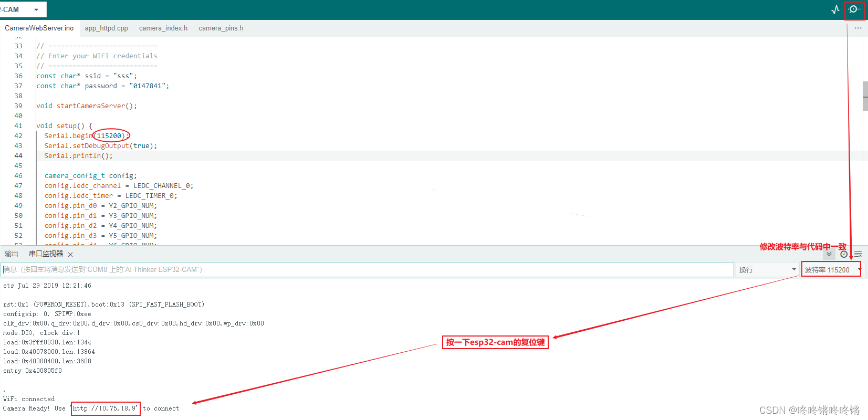868x420 pixels.
Task: Click config.pin_d0 assignment line
Action: point(101,206)
